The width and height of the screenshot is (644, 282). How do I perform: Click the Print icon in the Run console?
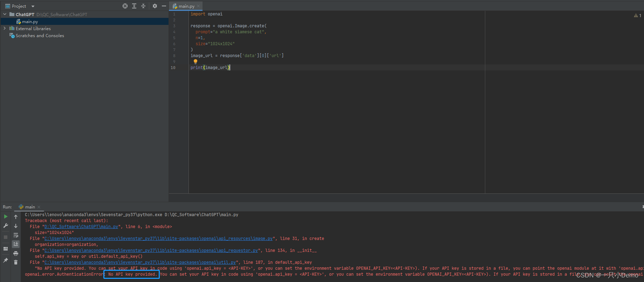pyautogui.click(x=16, y=253)
